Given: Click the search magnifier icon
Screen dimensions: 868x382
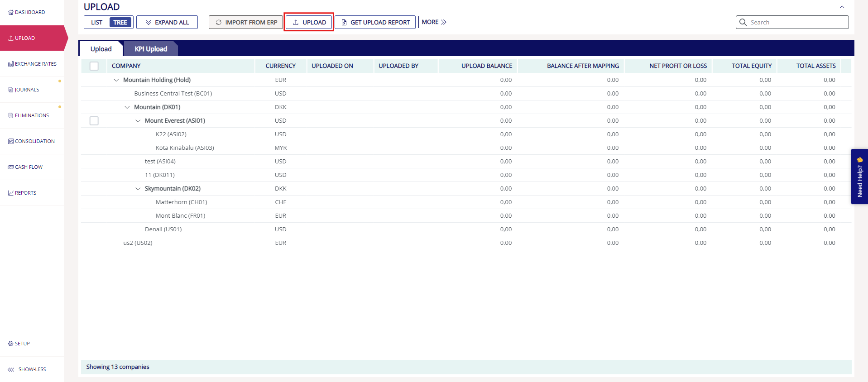Looking at the screenshot, I should (x=743, y=22).
